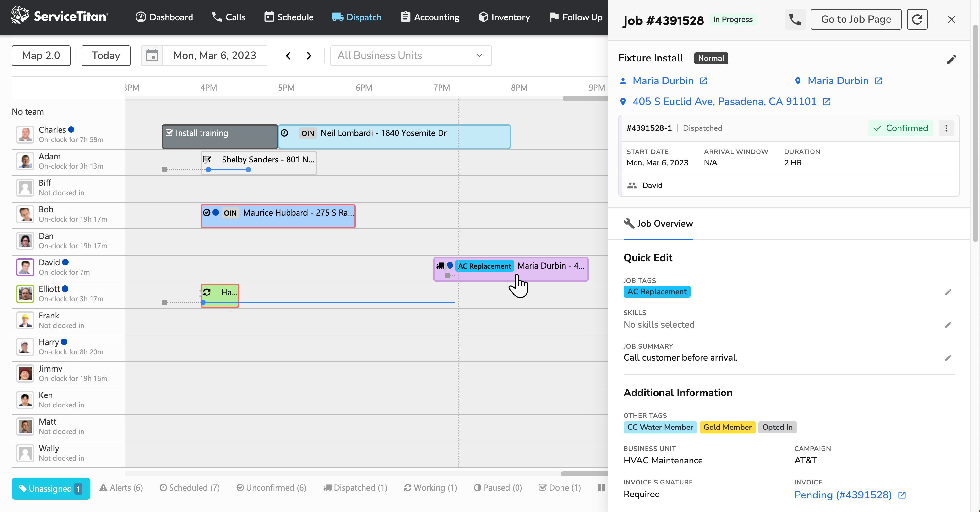Click the refresh icon in job panel header
The width and height of the screenshot is (980, 512).
(x=917, y=19)
